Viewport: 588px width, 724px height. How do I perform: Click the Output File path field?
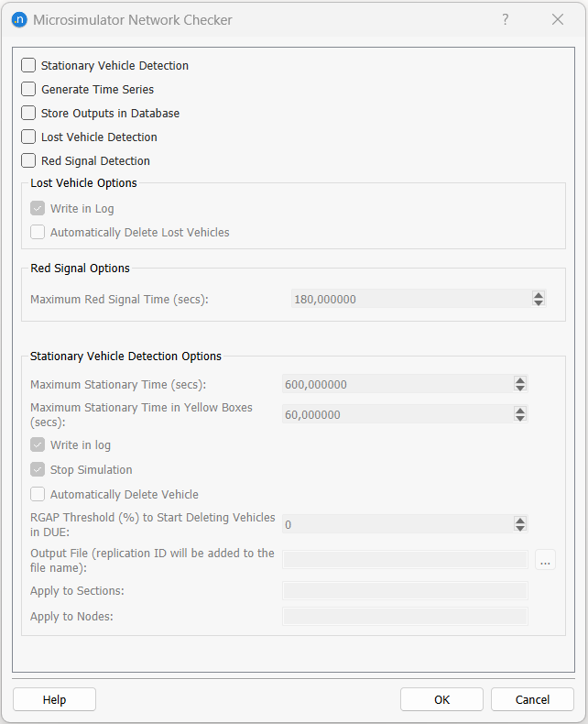point(405,560)
